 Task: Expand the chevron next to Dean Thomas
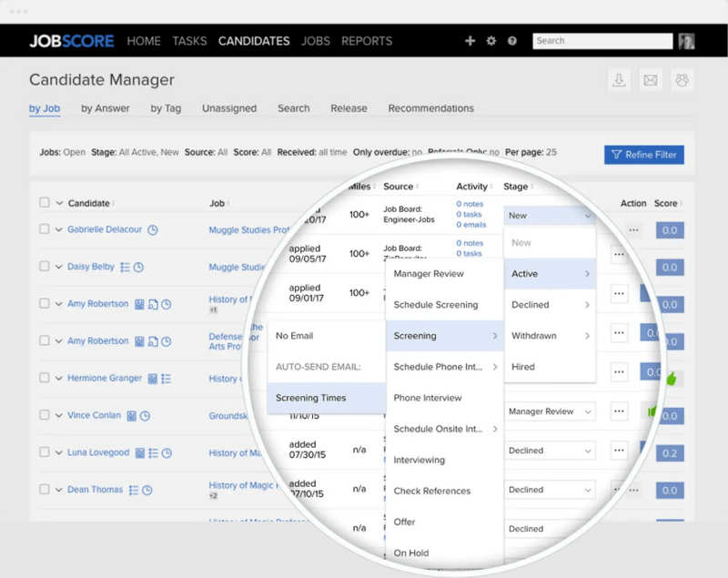pyautogui.click(x=57, y=489)
